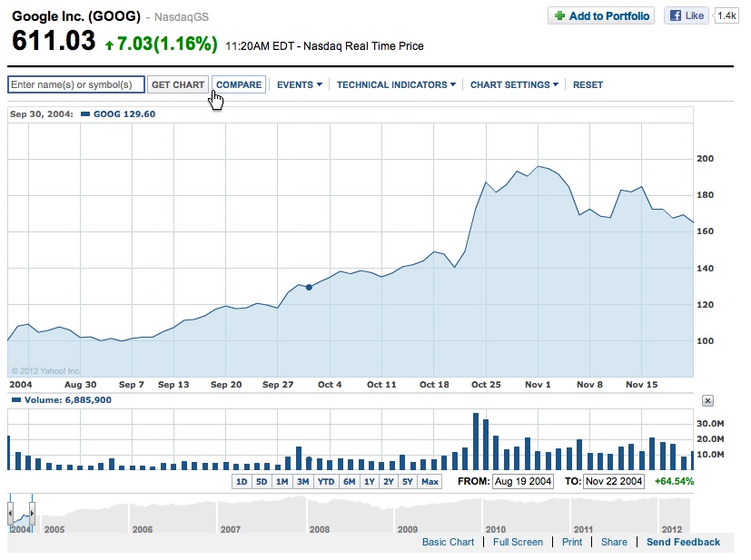Click the right handle of range slider
The image size is (751, 560).
coord(32,514)
